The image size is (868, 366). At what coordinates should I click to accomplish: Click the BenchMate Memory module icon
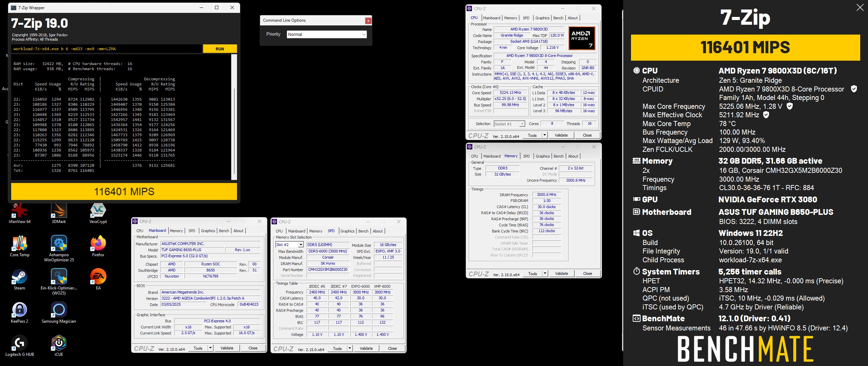point(636,161)
